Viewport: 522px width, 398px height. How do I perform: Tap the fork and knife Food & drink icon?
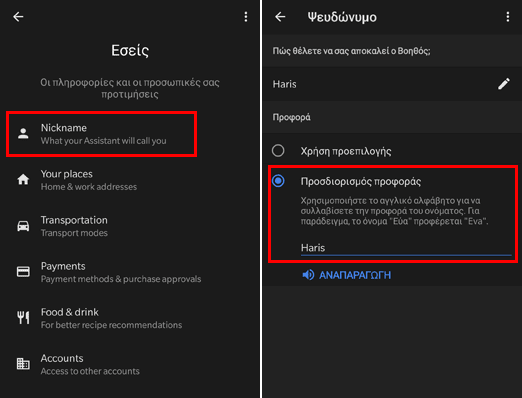point(23,318)
